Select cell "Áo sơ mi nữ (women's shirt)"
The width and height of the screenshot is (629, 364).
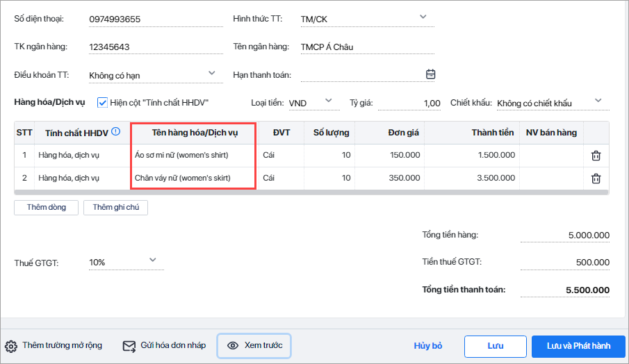[194, 155]
